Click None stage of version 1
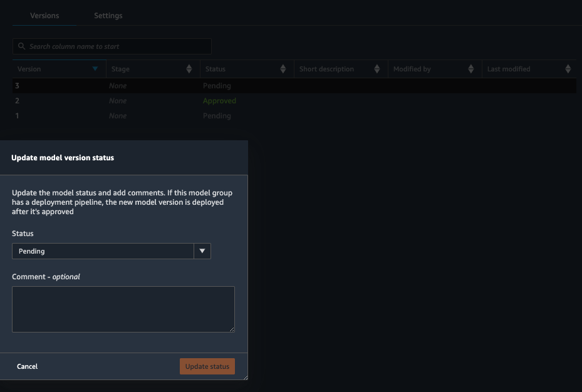The height and width of the screenshot is (392, 582). click(x=118, y=116)
